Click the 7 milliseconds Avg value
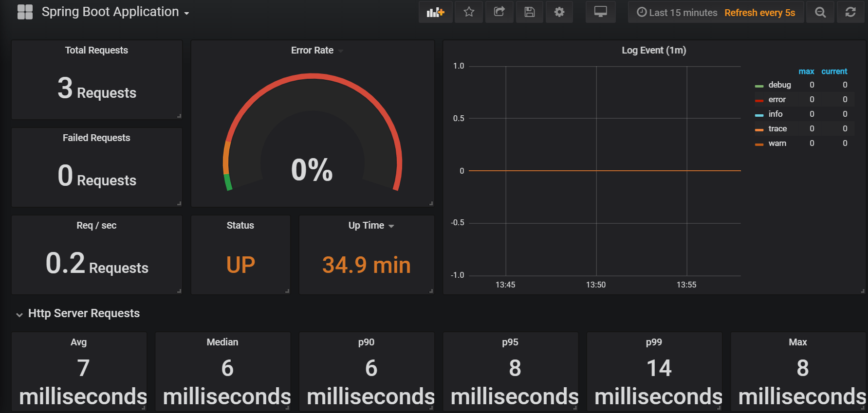868x413 pixels. tap(83, 382)
